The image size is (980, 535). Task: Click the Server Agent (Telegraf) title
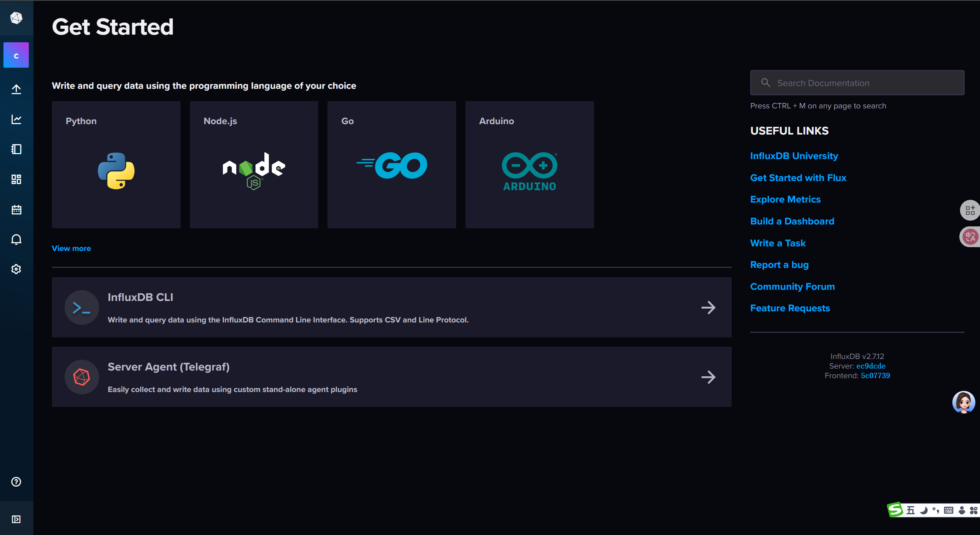pyautogui.click(x=169, y=367)
